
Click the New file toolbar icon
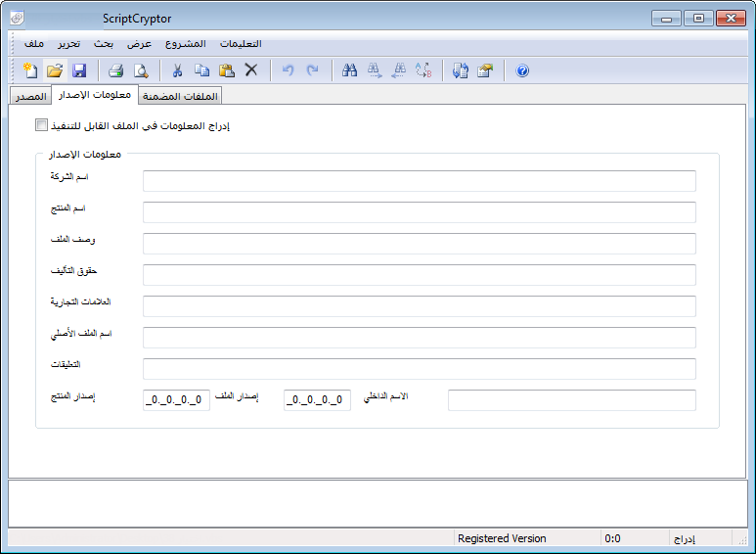(30, 70)
